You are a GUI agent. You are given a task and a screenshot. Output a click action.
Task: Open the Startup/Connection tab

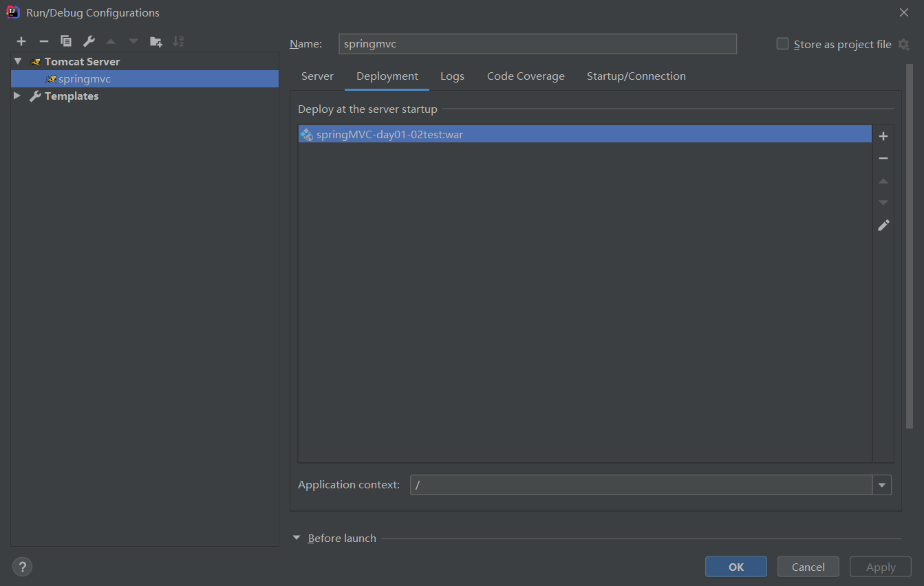pos(636,76)
